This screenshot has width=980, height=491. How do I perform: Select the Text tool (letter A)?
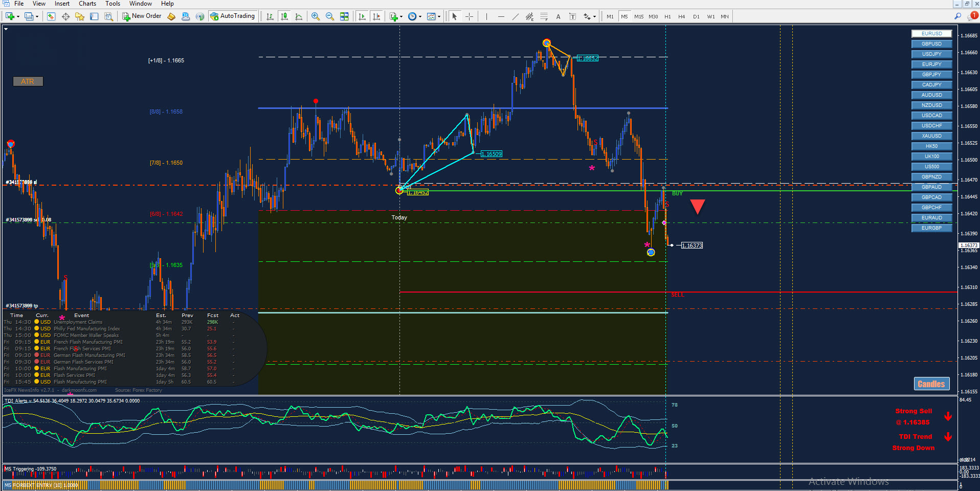[558, 16]
